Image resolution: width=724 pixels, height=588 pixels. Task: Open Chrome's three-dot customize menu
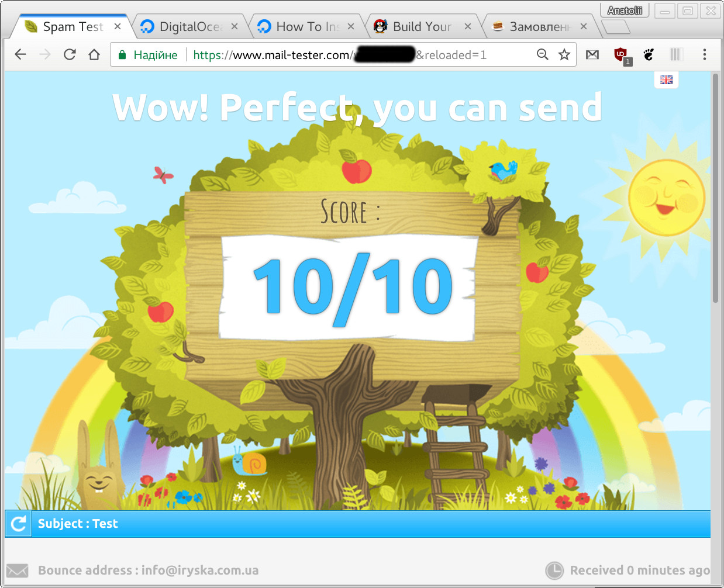(x=705, y=54)
